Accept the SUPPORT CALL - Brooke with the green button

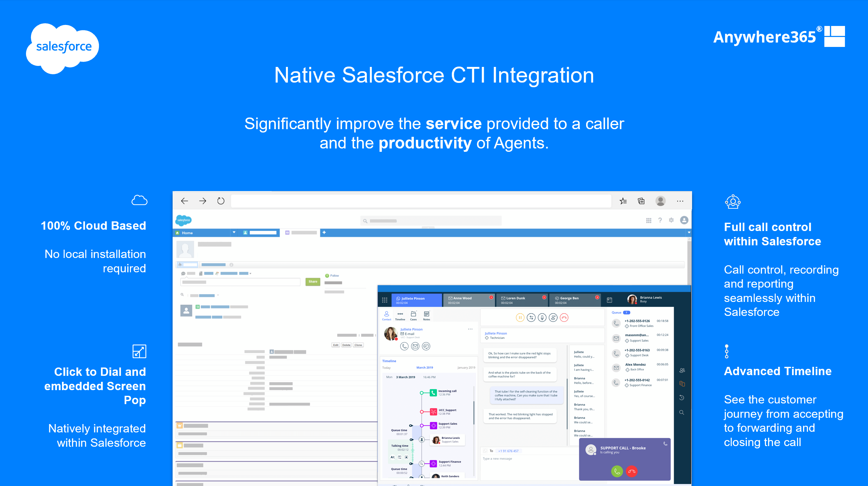click(x=617, y=472)
